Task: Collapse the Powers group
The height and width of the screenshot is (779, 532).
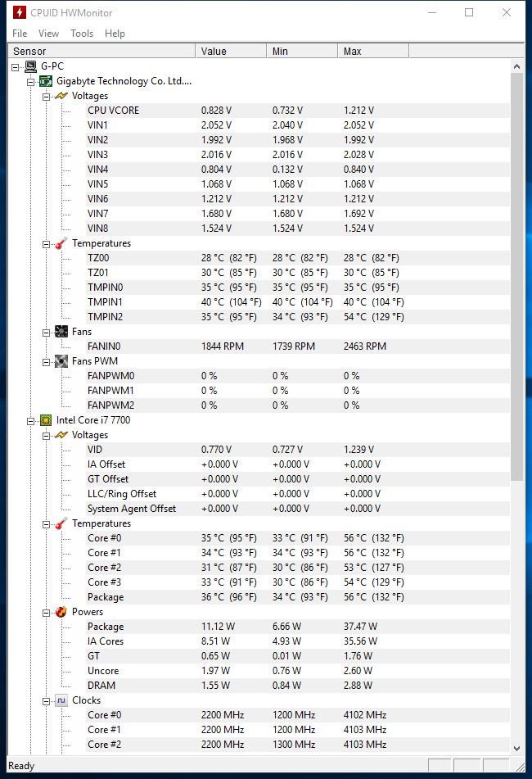Action: (x=46, y=613)
